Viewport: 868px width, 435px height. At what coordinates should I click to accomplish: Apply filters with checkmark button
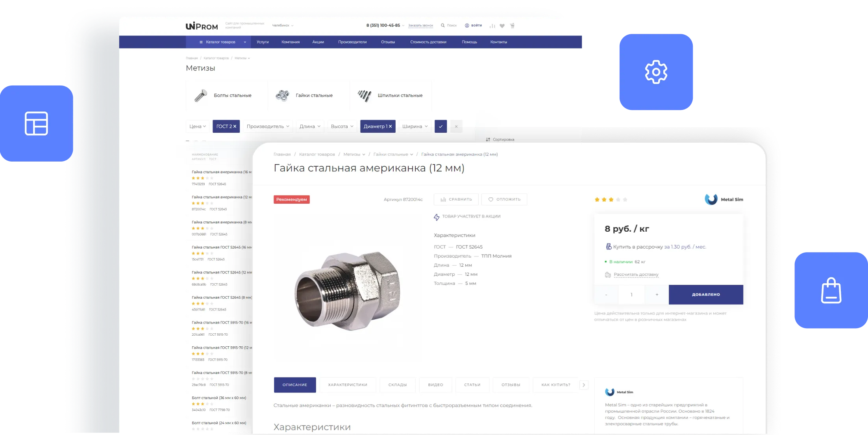coord(440,126)
